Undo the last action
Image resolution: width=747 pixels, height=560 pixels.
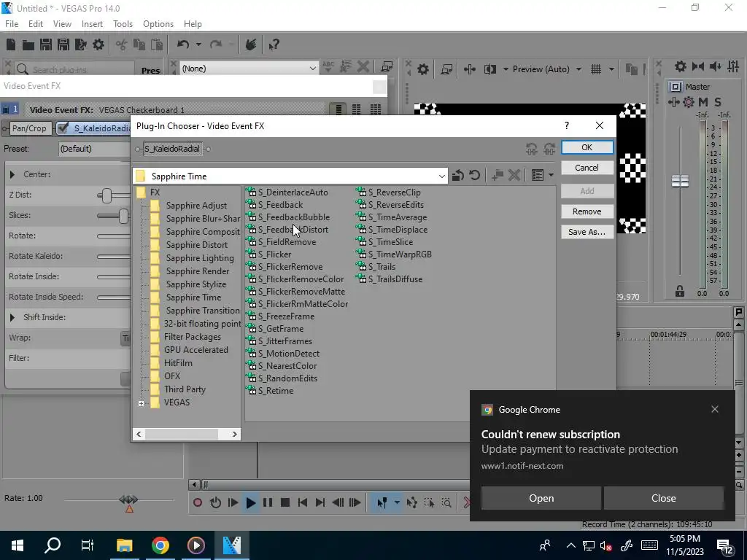tap(183, 44)
